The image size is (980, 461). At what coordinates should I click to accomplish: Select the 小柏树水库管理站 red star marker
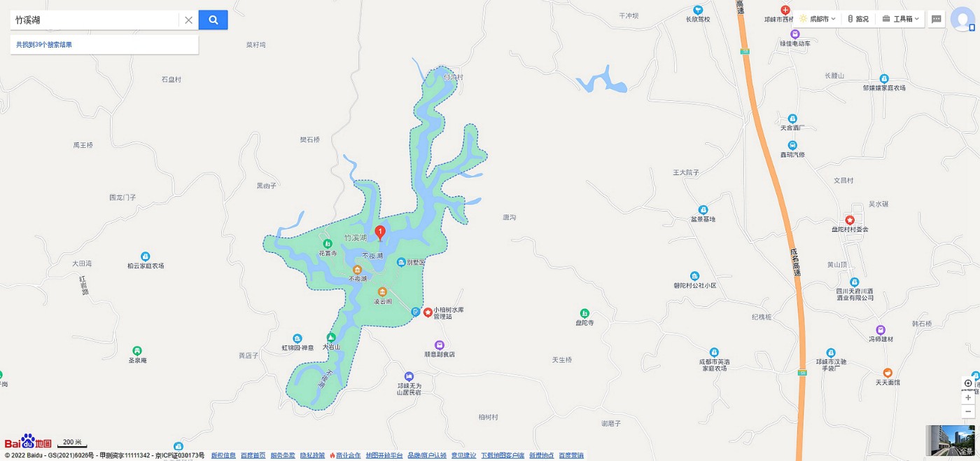click(428, 312)
